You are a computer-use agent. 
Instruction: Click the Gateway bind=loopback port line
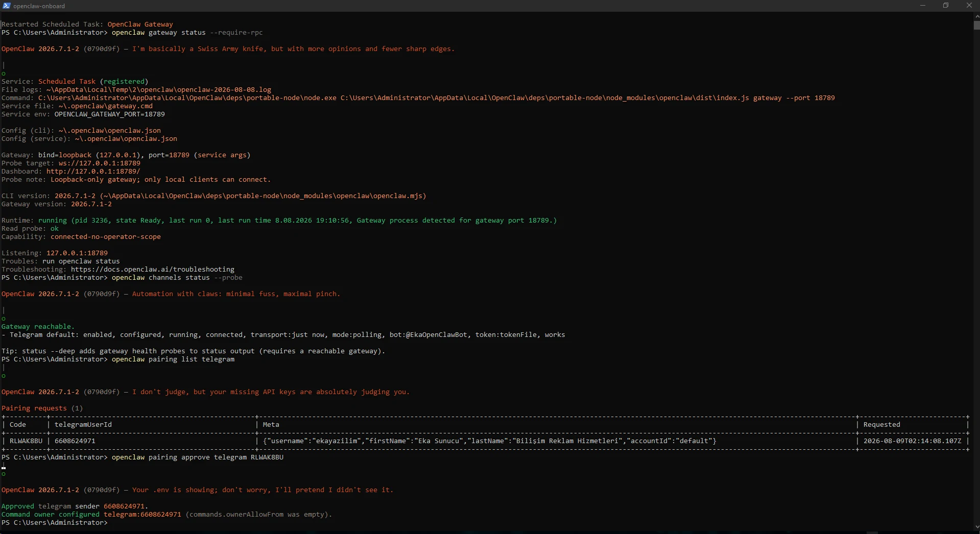click(x=126, y=155)
